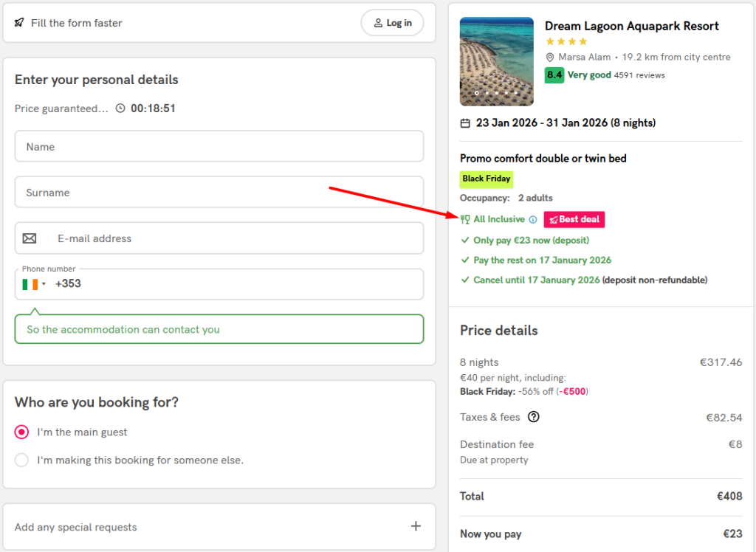Select booking for someone else radio button

(21, 460)
